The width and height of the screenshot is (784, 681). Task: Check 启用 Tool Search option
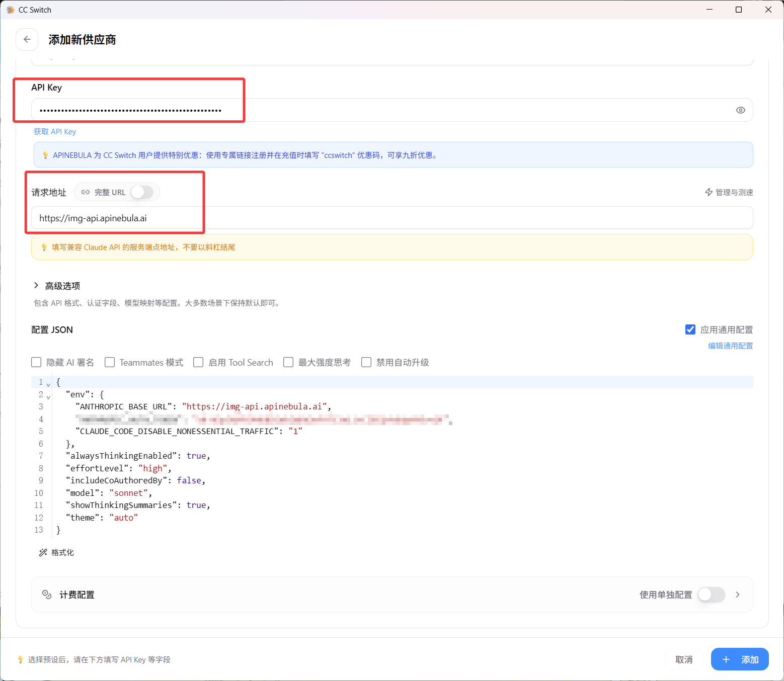[198, 362]
